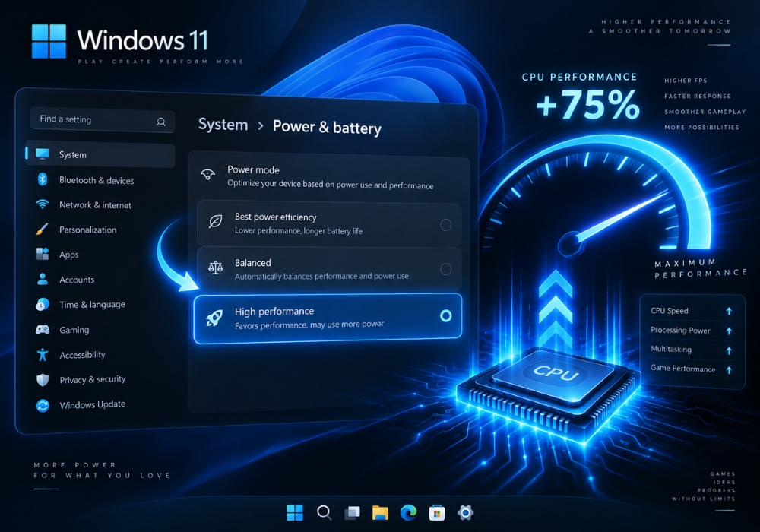Click the MAXIMUM PERFORMANCE label

[700, 268]
